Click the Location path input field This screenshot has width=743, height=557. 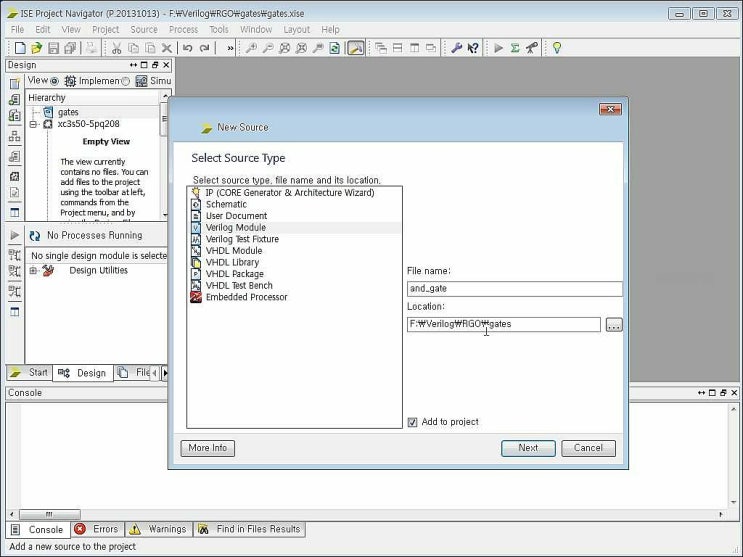[504, 325]
